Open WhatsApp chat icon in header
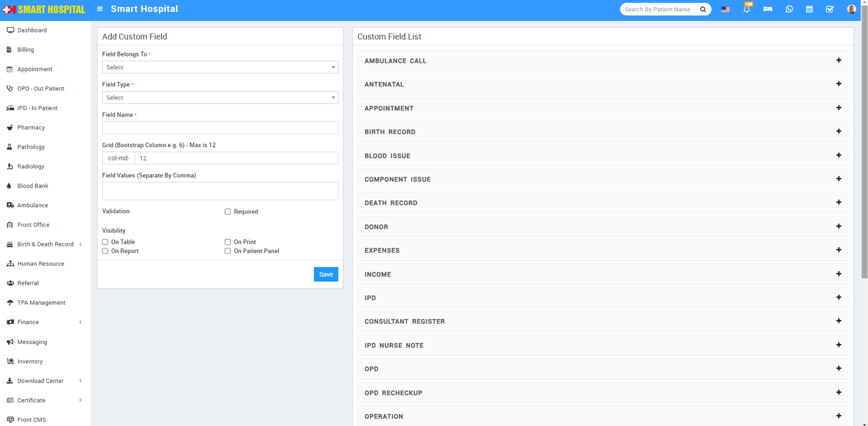This screenshot has width=868, height=426. tap(789, 9)
